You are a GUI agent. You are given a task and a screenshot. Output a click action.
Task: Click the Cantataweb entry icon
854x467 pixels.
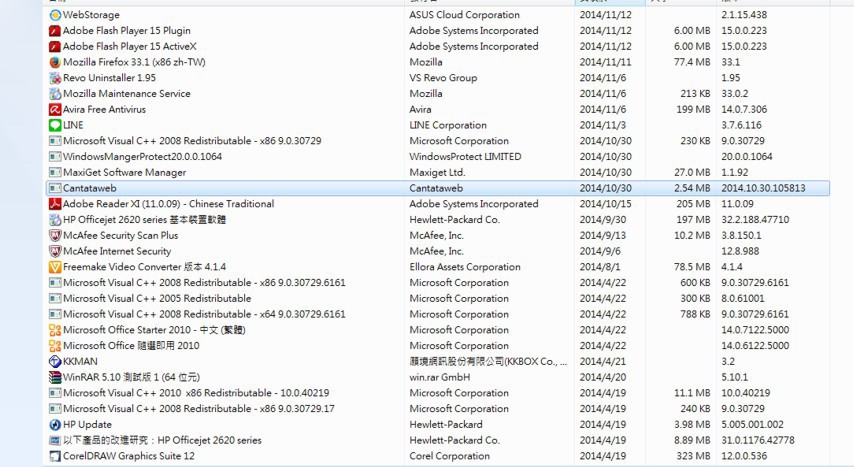[x=55, y=188]
